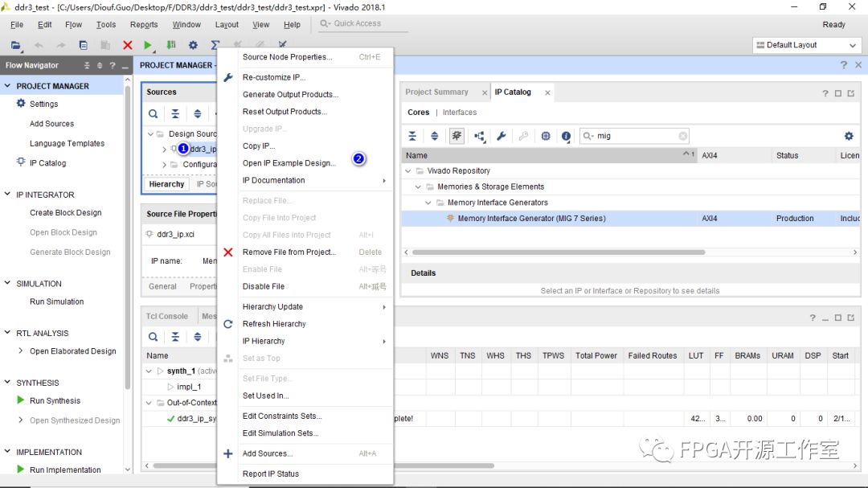Open IP Catalog settings gear icon

[x=849, y=137]
